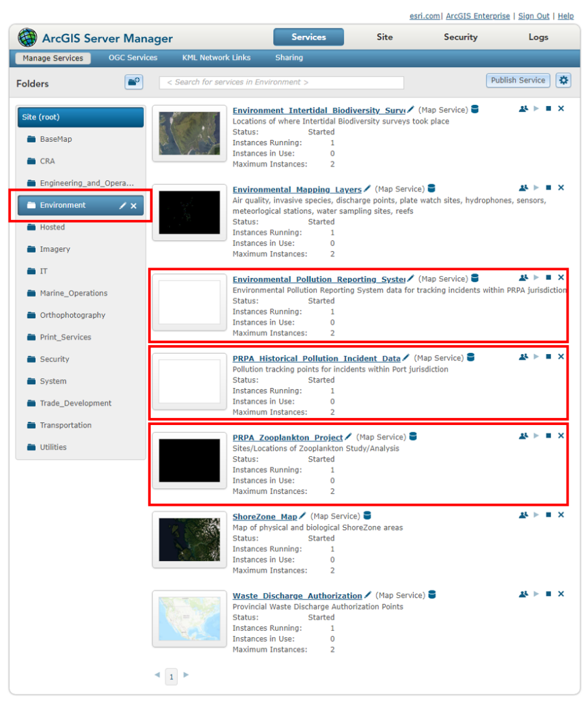
Task: Edit the ShoreZone_Map service with its pencil icon
Action: click(x=302, y=516)
